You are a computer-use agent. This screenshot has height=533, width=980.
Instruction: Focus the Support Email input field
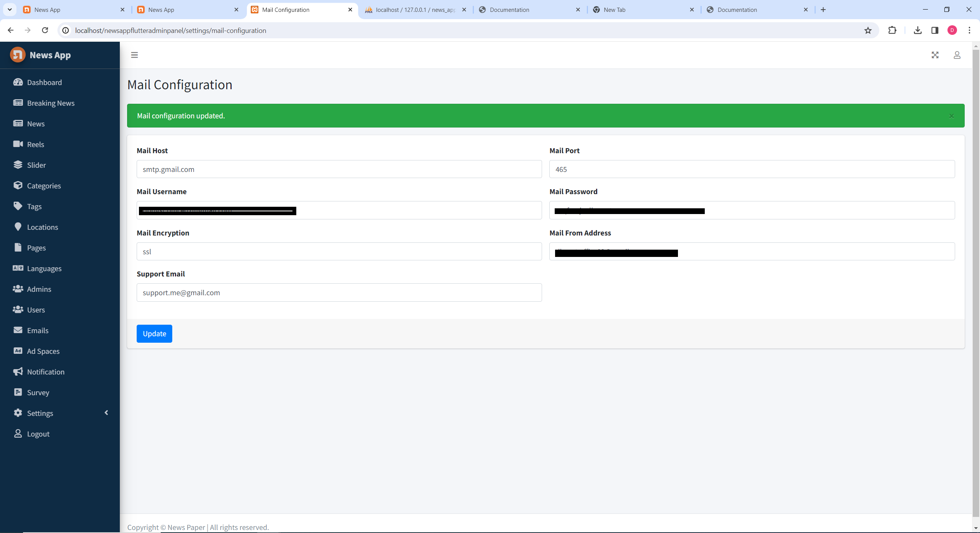[x=339, y=293]
